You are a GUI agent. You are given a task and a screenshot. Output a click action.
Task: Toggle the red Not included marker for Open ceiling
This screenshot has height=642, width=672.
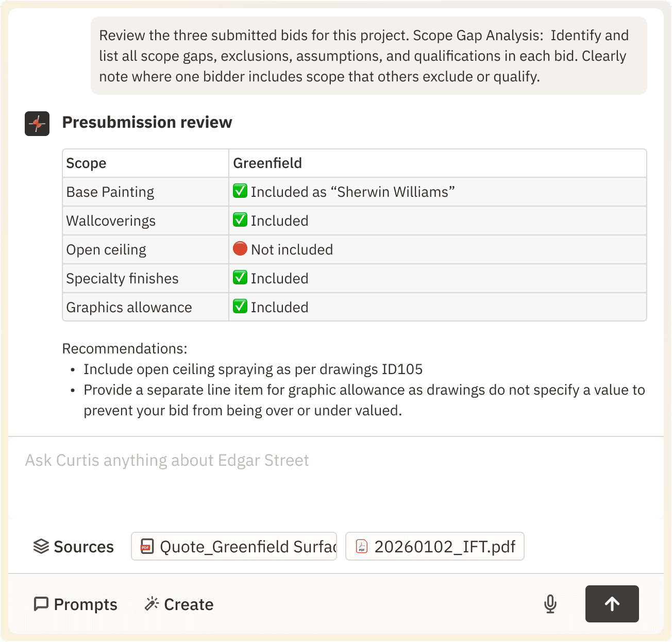pos(240,249)
